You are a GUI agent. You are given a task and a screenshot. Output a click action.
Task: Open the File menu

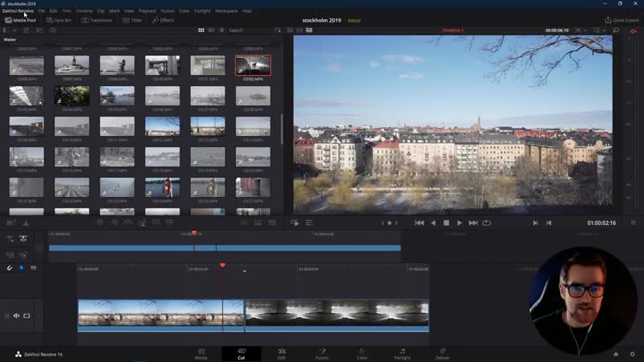tap(42, 10)
